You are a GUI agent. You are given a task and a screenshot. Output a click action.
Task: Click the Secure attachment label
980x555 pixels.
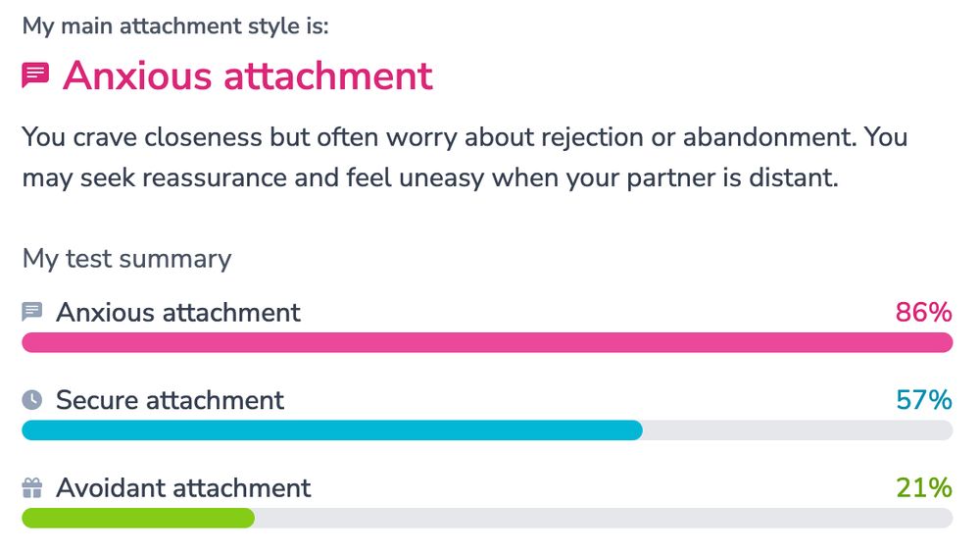point(170,400)
